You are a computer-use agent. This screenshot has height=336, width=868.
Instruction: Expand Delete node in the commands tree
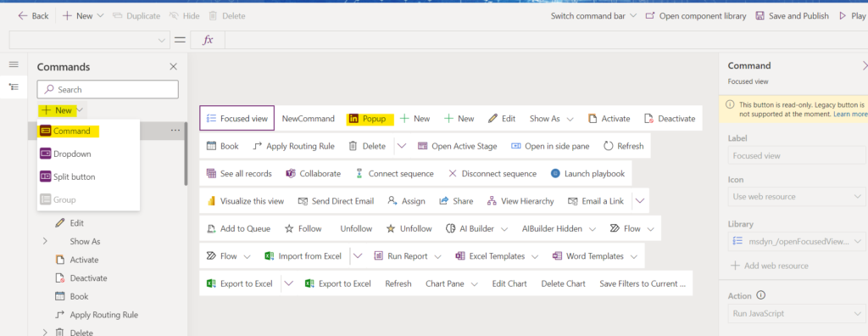[x=46, y=332]
